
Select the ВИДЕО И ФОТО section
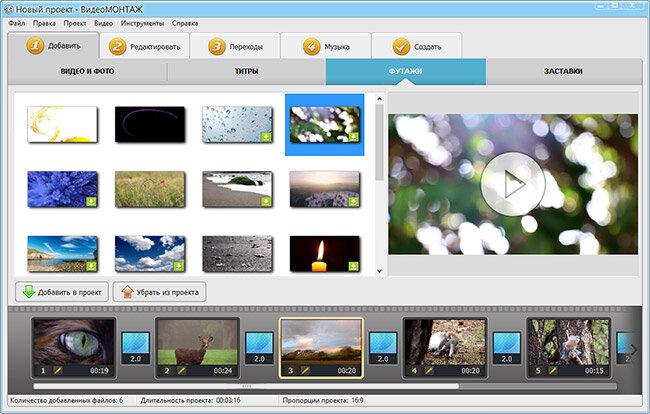(x=87, y=71)
